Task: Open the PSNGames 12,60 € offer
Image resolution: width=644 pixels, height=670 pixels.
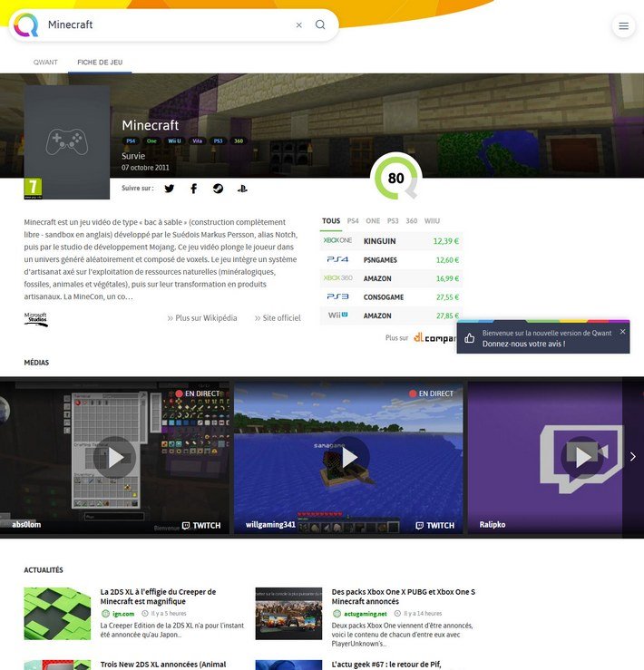Action: 391,260
